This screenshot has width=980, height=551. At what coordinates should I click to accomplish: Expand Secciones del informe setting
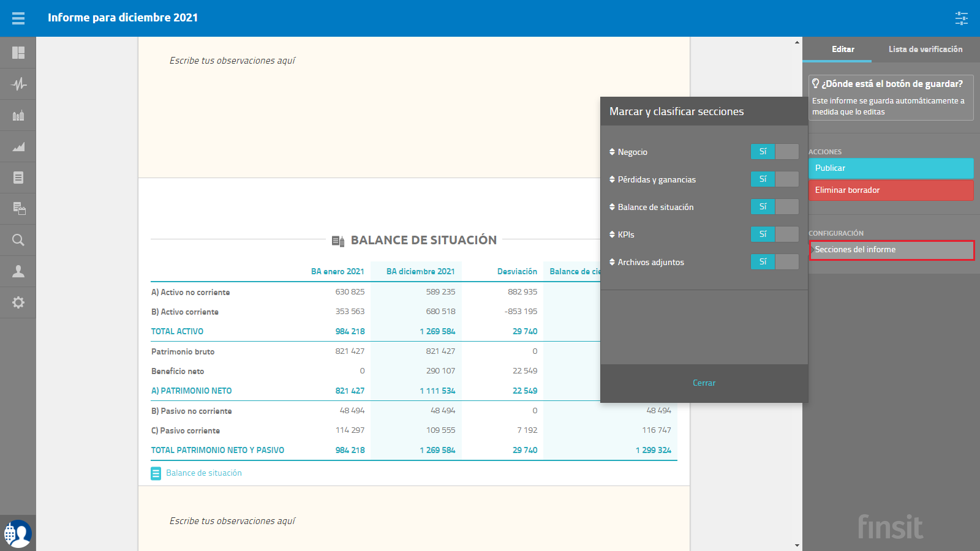point(892,250)
